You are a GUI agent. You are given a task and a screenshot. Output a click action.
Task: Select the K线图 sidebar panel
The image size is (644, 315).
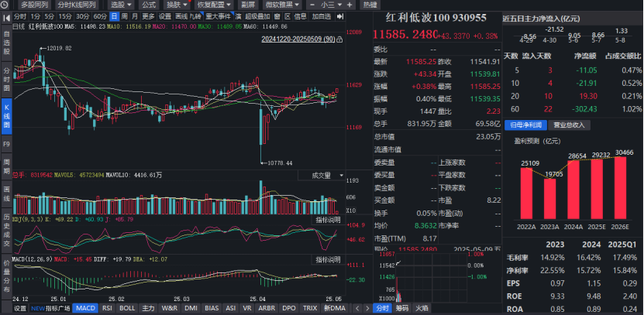tap(7, 116)
